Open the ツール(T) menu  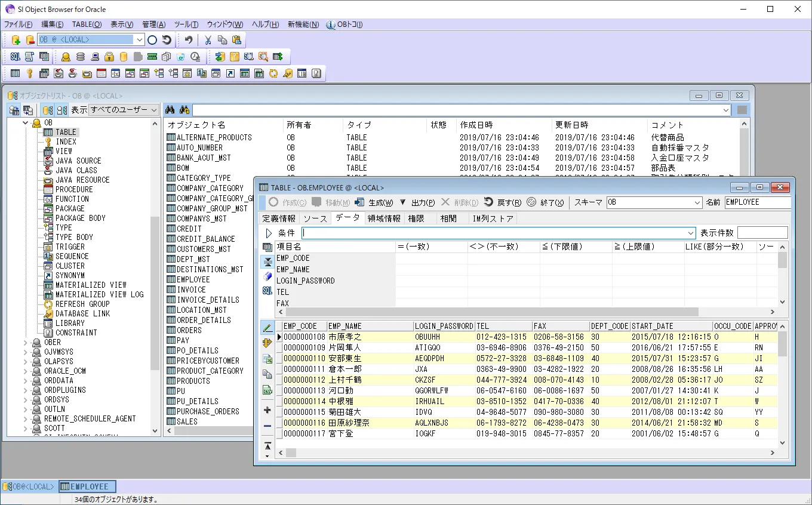click(186, 24)
